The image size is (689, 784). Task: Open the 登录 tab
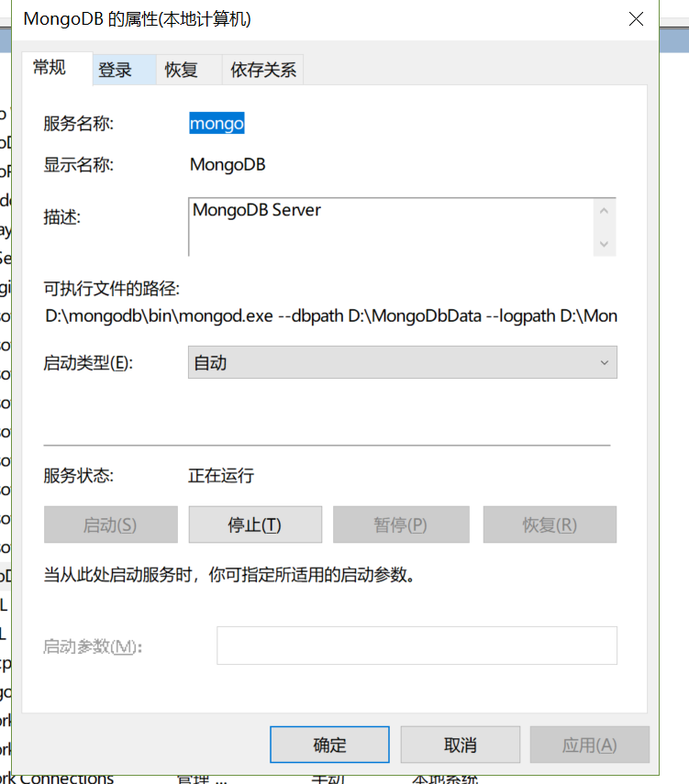[x=124, y=70]
